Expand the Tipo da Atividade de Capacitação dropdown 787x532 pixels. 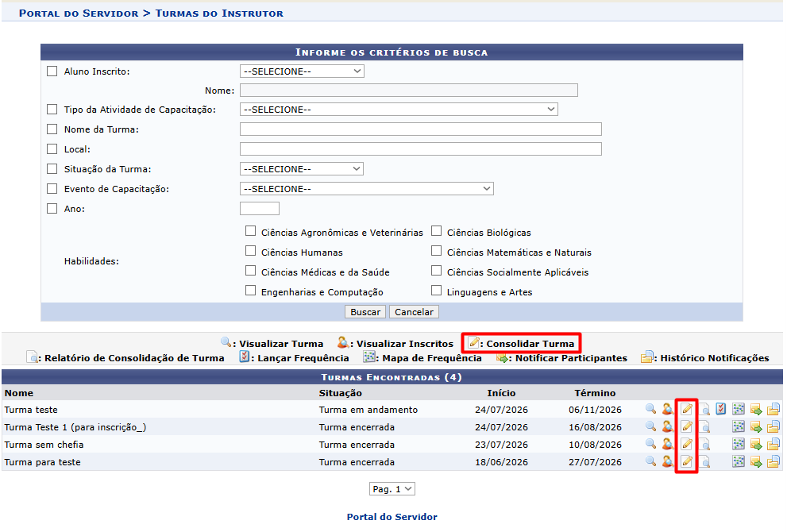[x=399, y=110]
